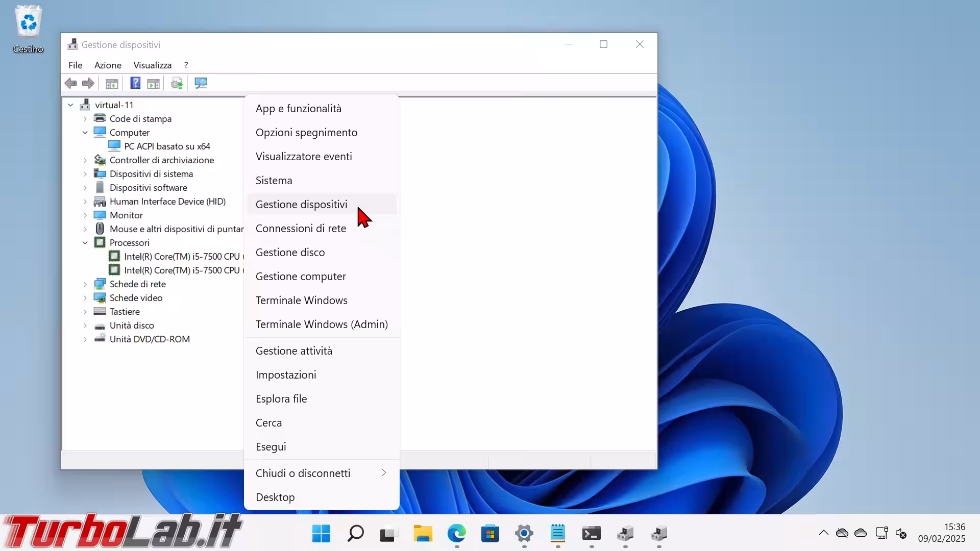The image size is (980, 551).
Task: Click the Update driver toolbar icon
Action: (177, 83)
